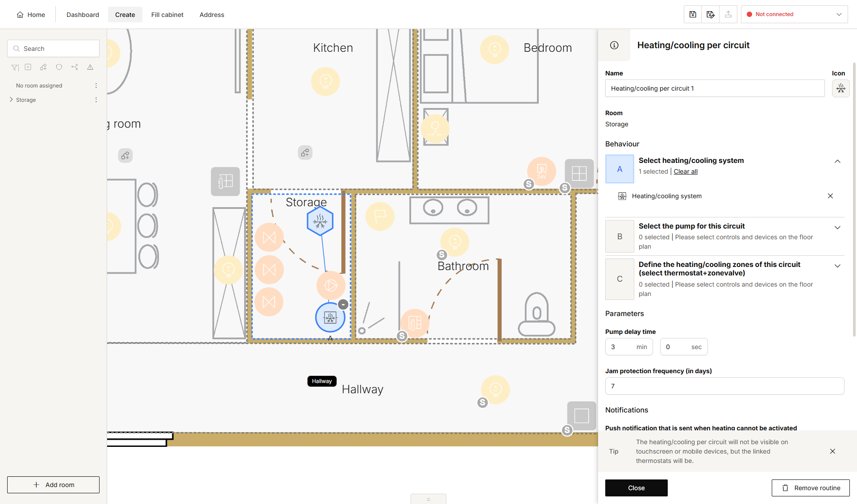The image size is (857, 504).
Task: Click the black Close button
Action: pyautogui.click(x=636, y=488)
